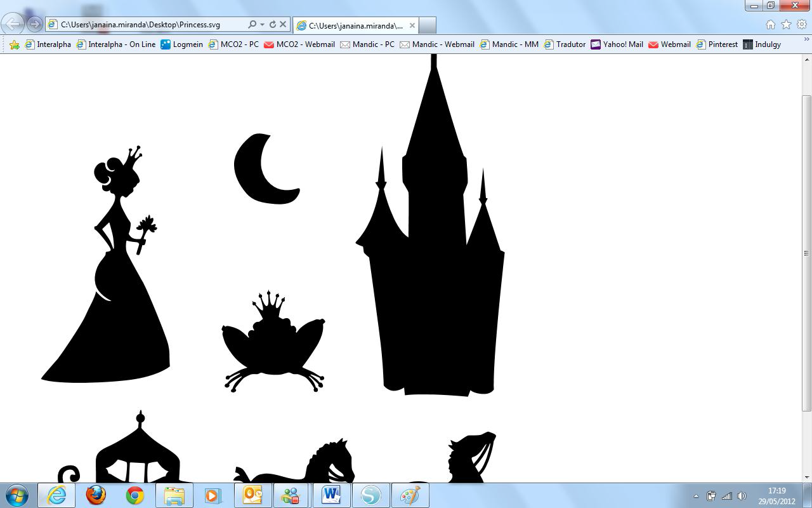This screenshot has width=812, height=508.
Task: Open the Tools gear menu
Action: [801, 25]
